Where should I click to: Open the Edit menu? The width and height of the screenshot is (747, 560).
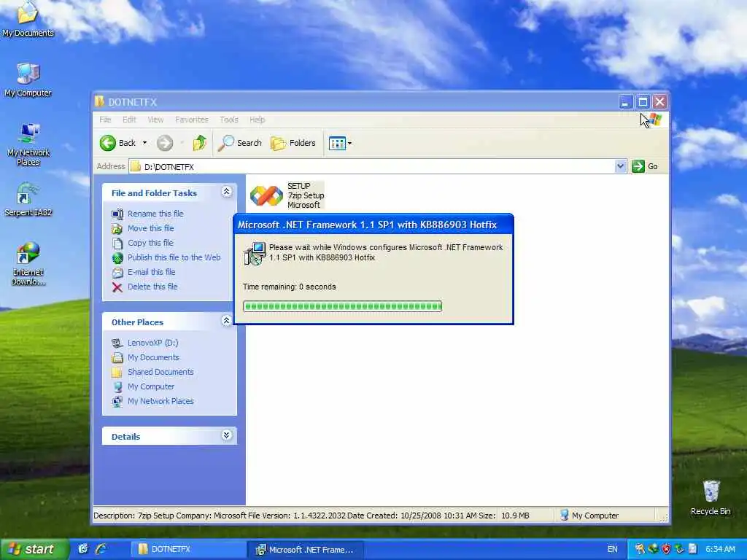click(129, 120)
